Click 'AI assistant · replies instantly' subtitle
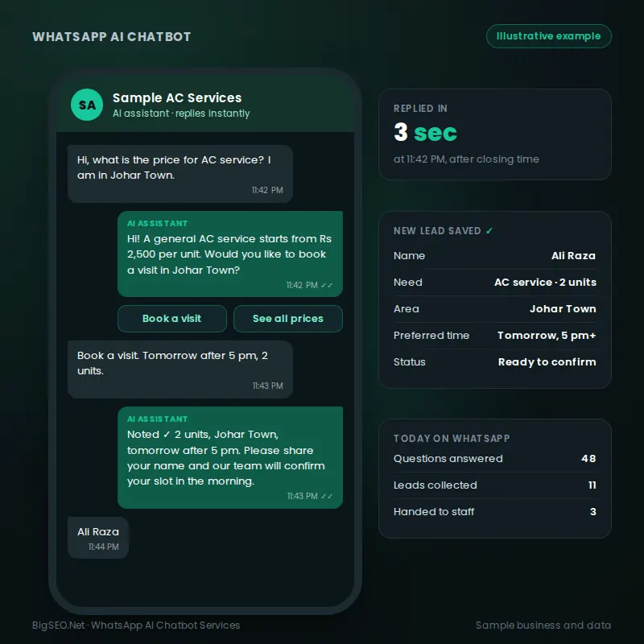Image resolution: width=644 pixels, height=644 pixels. pos(181,114)
